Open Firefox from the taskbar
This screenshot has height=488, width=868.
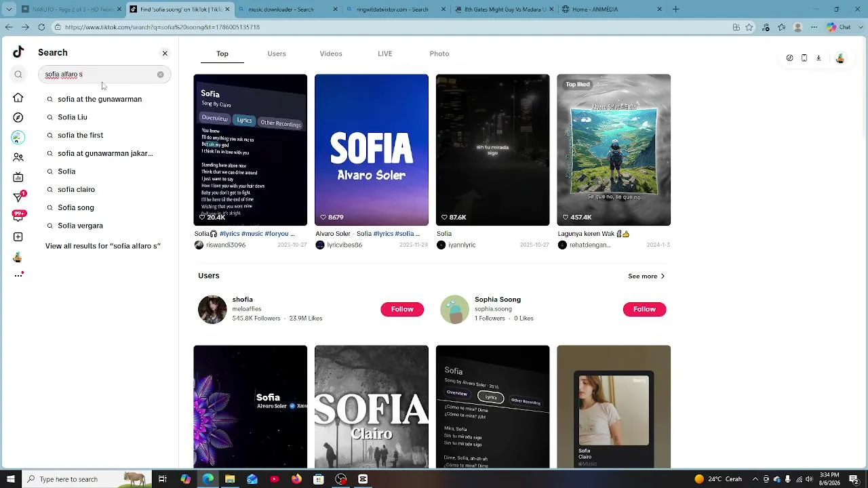pyautogui.click(x=296, y=479)
